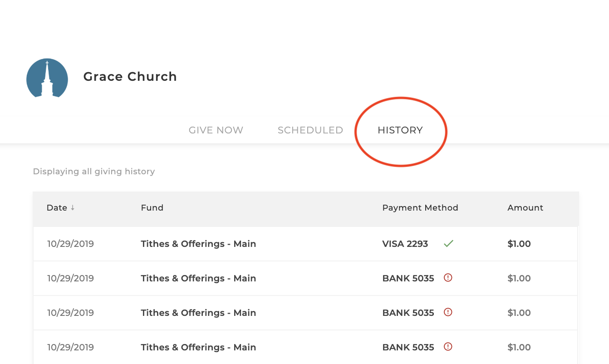Select the second row's BANK 5035 payment

[x=408, y=278]
